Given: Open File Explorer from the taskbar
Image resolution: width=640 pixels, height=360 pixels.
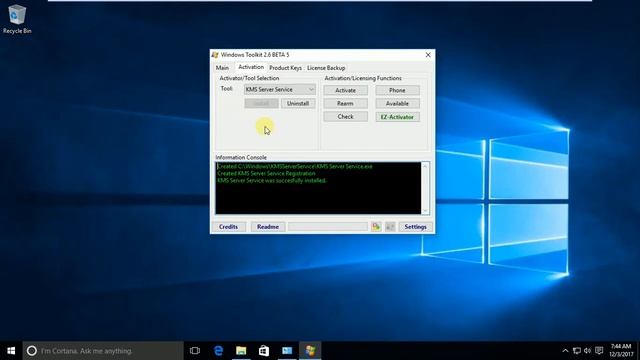Looking at the screenshot, I should click(x=241, y=351).
